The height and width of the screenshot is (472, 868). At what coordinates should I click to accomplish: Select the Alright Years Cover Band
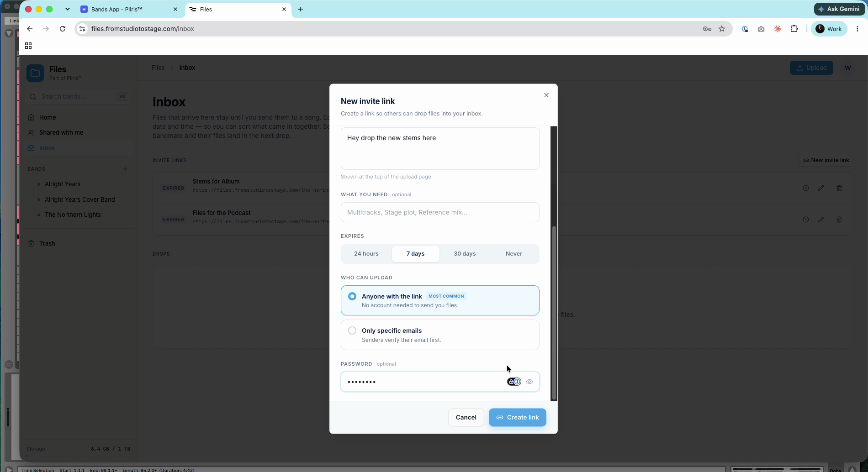(80, 199)
